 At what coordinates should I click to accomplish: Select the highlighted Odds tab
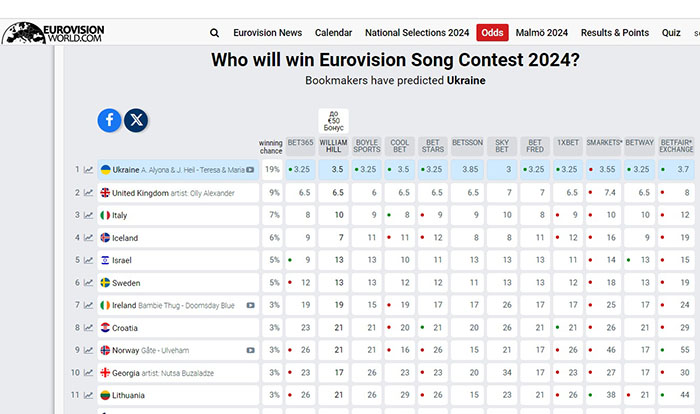(x=492, y=32)
